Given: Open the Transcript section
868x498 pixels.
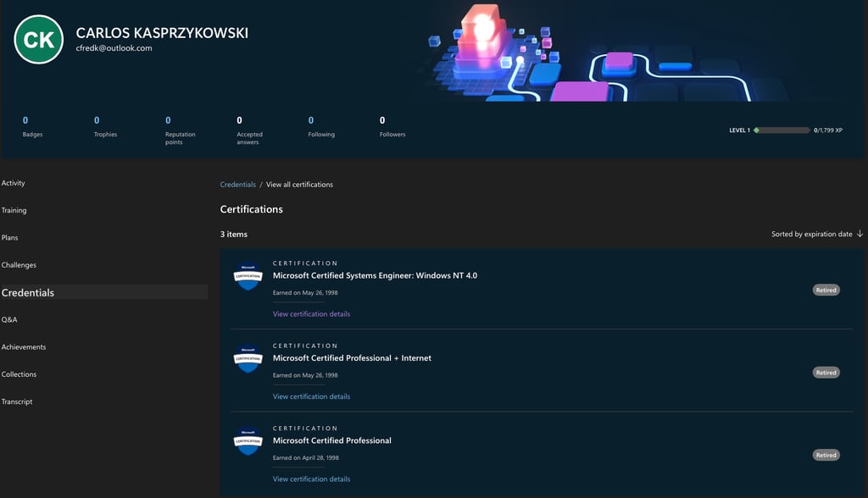Looking at the screenshot, I should click(17, 401).
